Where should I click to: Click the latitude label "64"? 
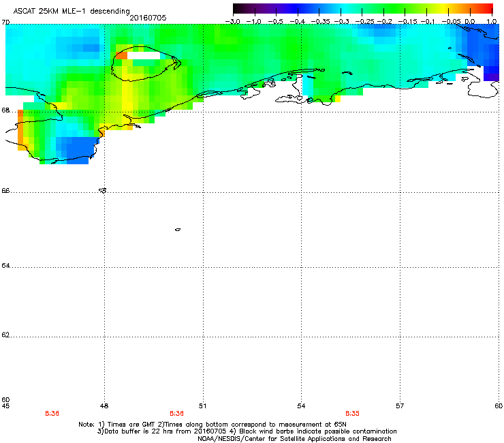(x=5, y=266)
